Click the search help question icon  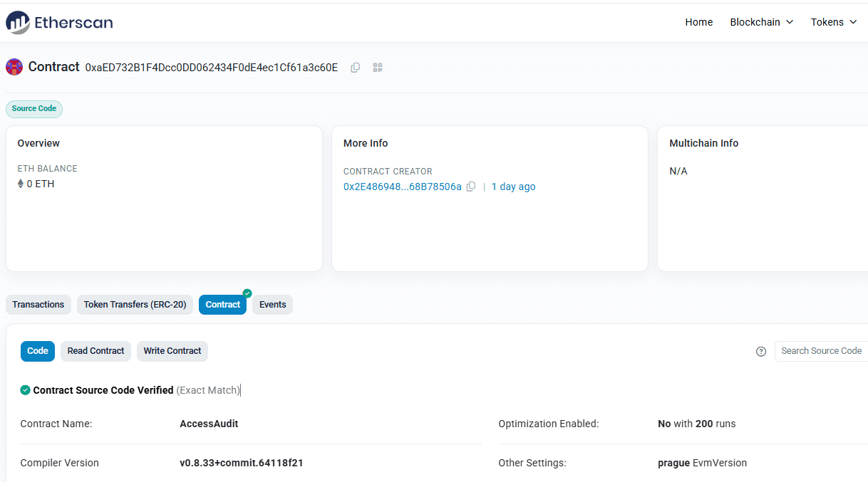[761, 351]
